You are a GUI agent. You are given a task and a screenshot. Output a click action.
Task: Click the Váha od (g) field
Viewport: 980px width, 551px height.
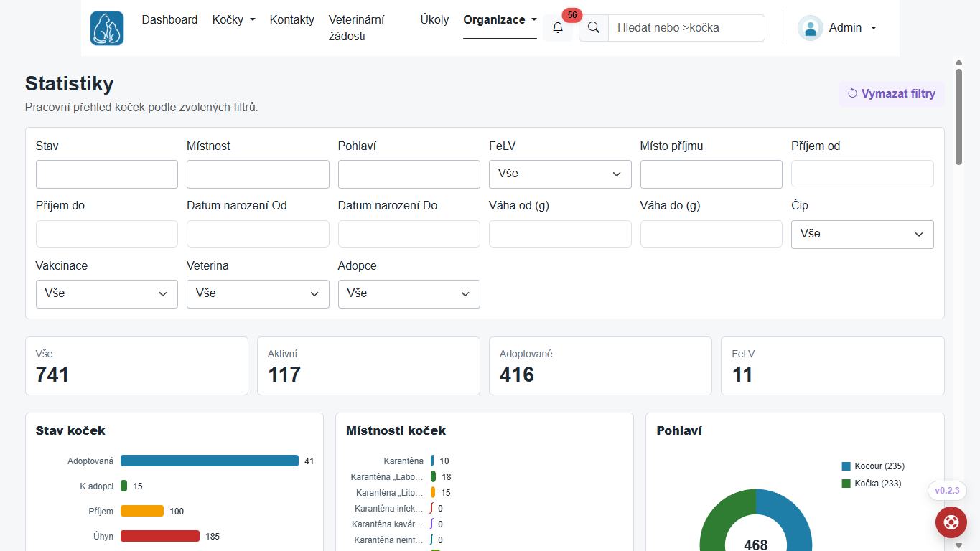coord(560,234)
